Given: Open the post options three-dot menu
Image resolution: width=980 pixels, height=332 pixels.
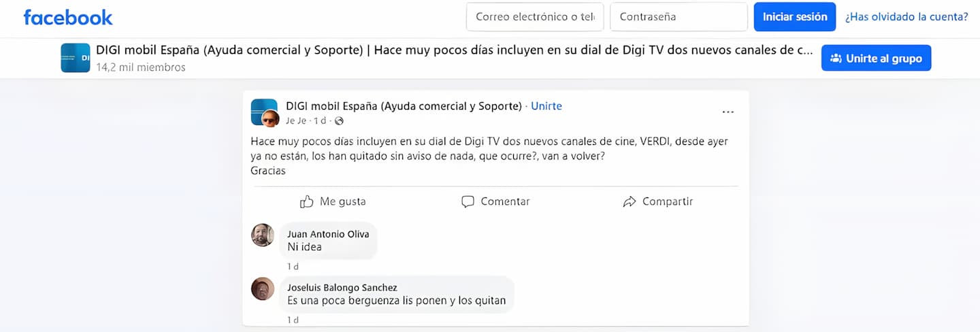Looking at the screenshot, I should 728,112.
